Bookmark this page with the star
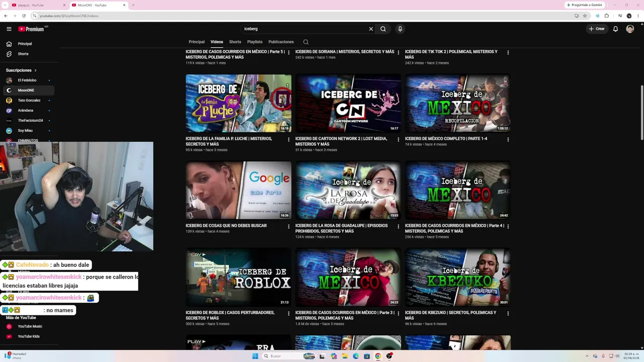The height and width of the screenshot is (362, 644). tap(585, 16)
